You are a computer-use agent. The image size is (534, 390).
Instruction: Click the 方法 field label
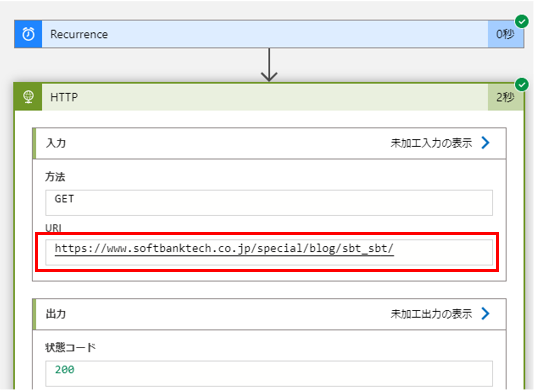tap(55, 177)
